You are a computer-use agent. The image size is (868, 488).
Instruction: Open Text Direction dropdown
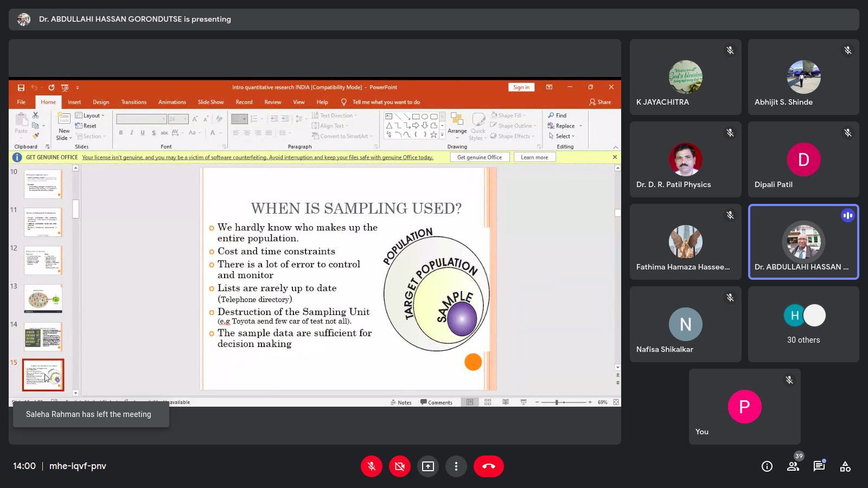tap(335, 115)
